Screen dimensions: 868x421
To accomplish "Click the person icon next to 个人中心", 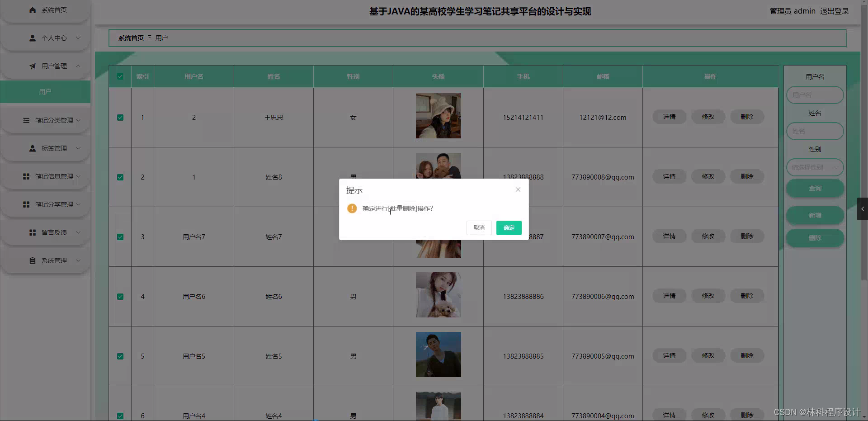I will [32, 38].
